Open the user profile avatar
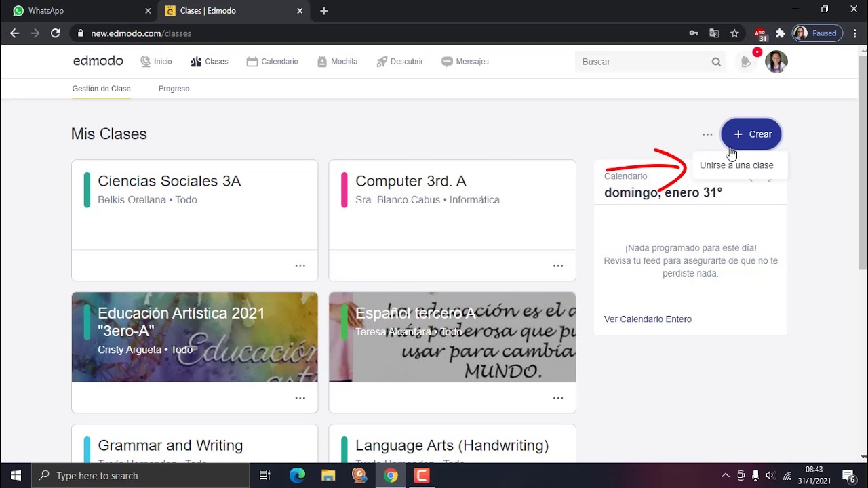Image resolution: width=868 pixels, height=488 pixels. pyautogui.click(x=776, y=62)
